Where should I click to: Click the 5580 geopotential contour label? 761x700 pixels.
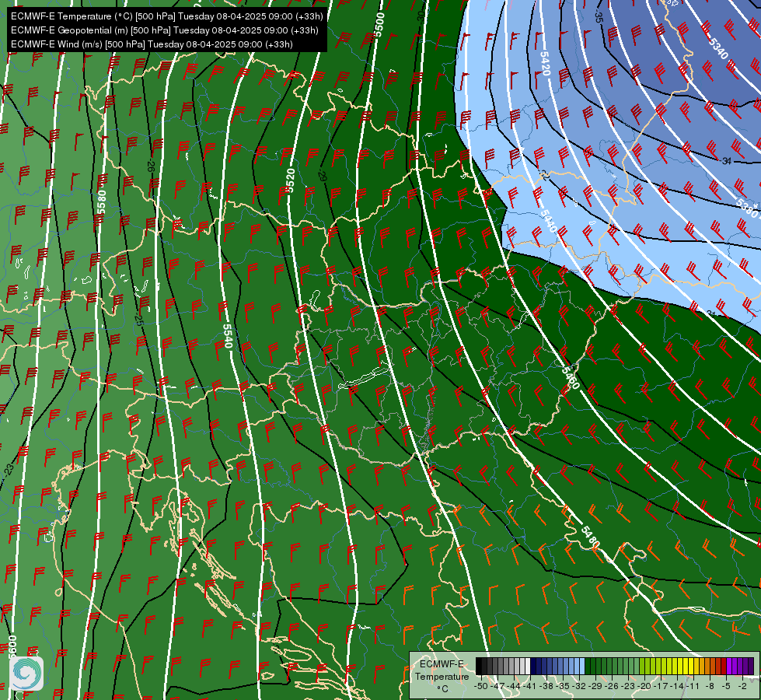101,201
